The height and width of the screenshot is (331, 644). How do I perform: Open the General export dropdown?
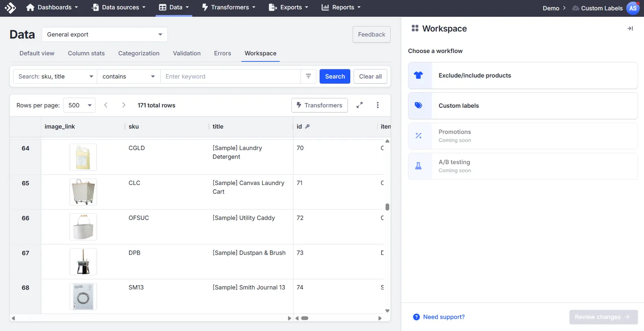105,35
